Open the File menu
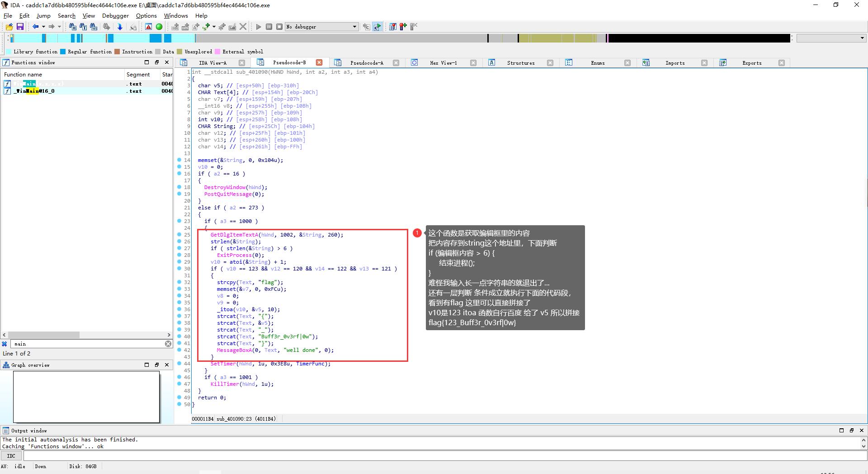Screen dimensions: 868x474 8,15
